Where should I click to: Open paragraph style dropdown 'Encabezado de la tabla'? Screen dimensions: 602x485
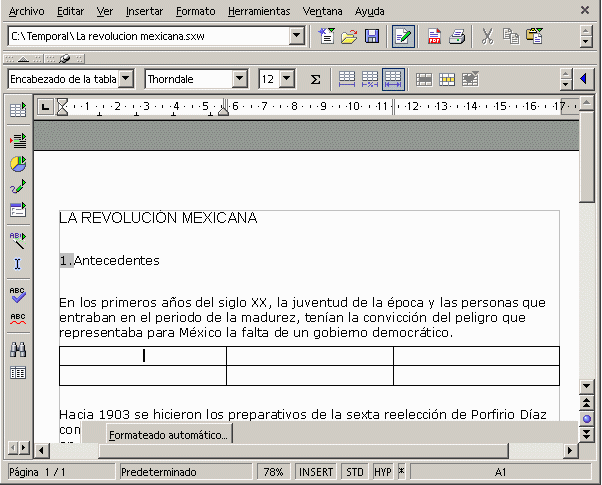126,79
